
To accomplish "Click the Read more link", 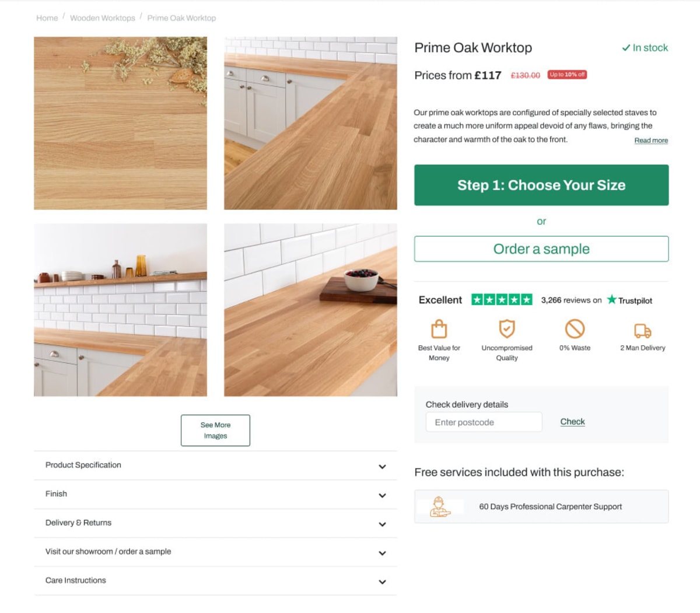I will (x=651, y=141).
